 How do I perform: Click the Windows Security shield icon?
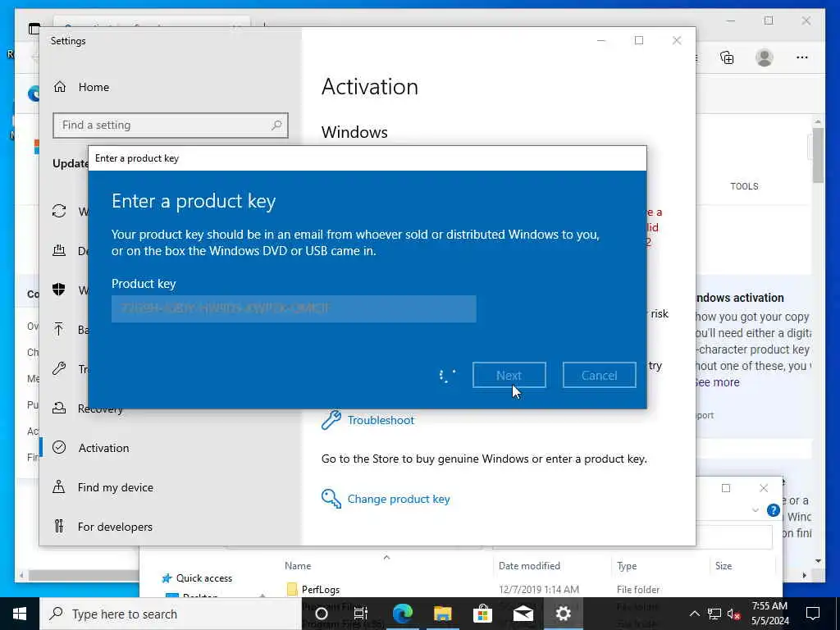(x=59, y=290)
